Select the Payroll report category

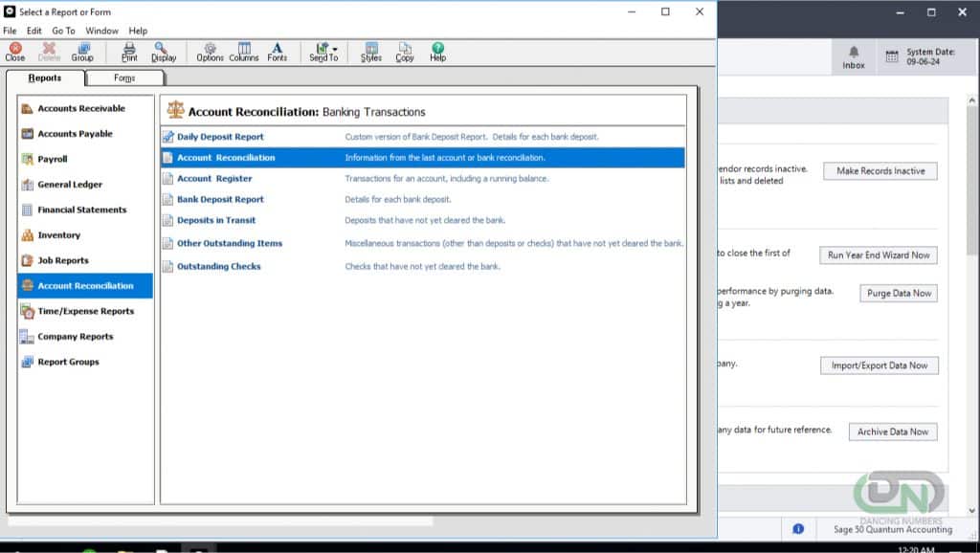(x=85, y=160)
